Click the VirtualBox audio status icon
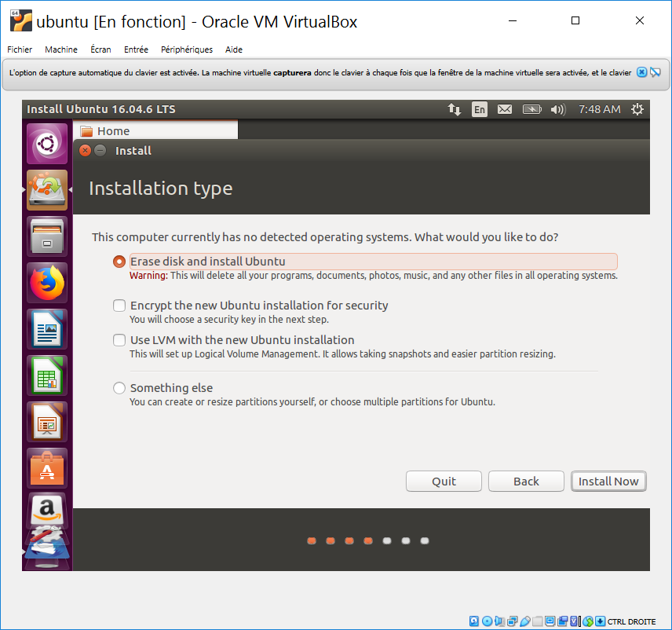The width and height of the screenshot is (672, 630). 499,621
